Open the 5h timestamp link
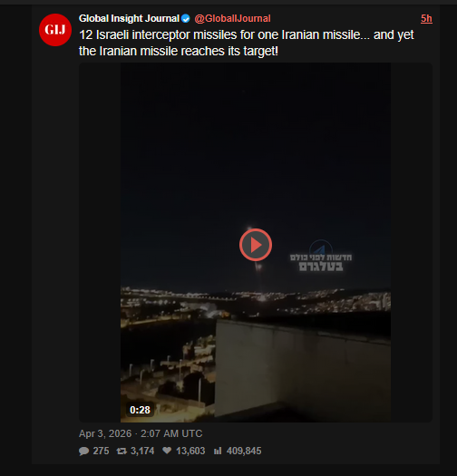 pyautogui.click(x=426, y=19)
